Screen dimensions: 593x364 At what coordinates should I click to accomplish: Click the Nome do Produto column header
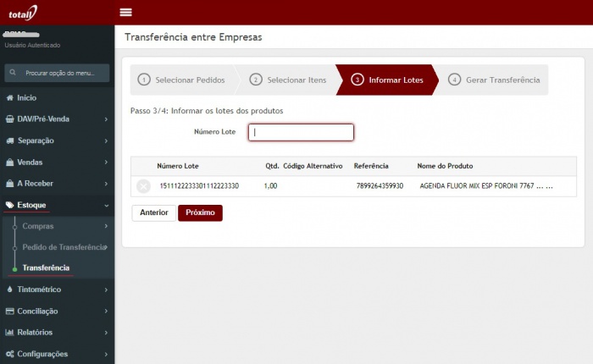click(445, 166)
